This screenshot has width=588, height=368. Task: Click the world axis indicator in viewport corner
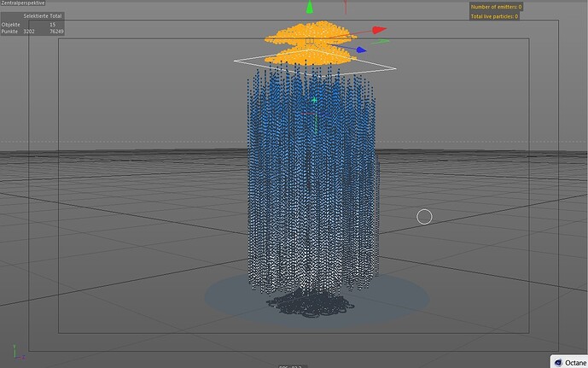tap(19, 352)
